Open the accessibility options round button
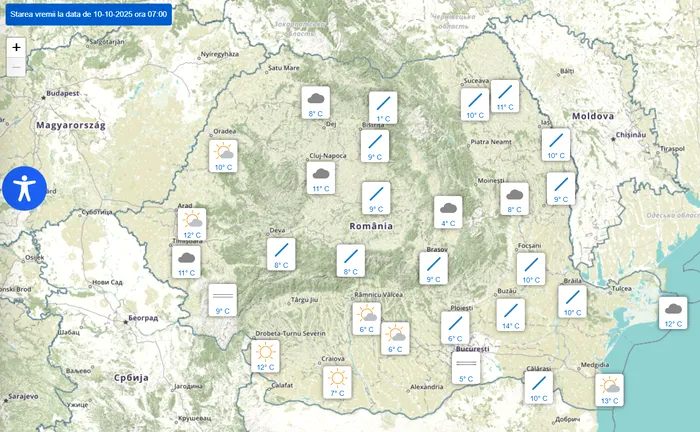This screenshot has width=700, height=432. click(25, 188)
